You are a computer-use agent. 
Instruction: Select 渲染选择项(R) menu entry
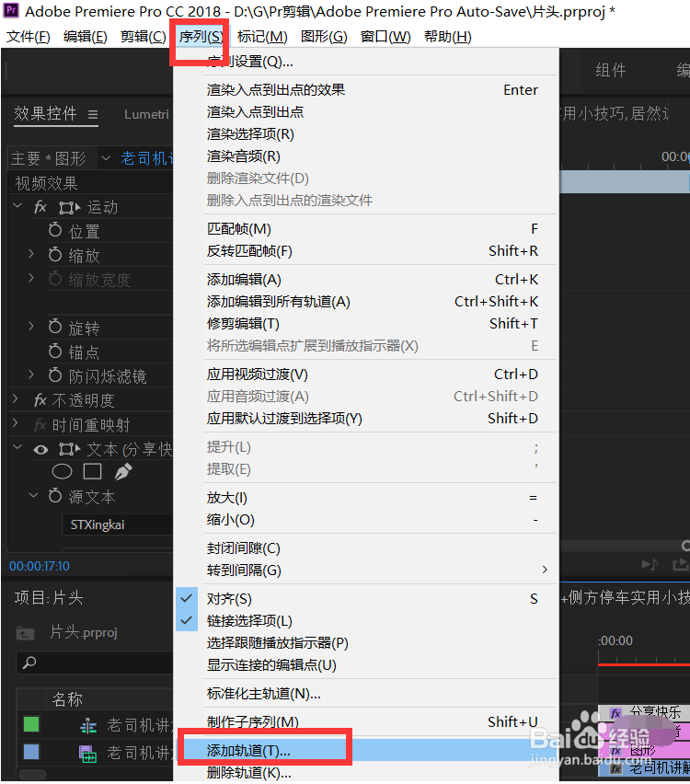pos(365,134)
